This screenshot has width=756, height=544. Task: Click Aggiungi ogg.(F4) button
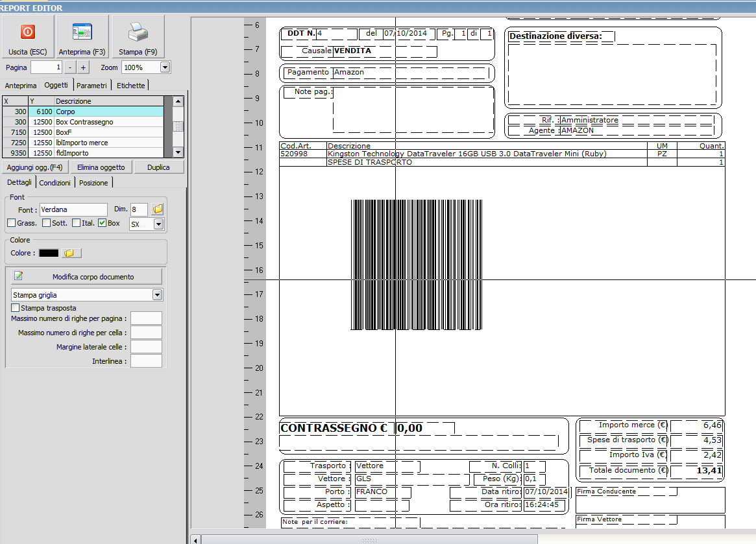(34, 167)
